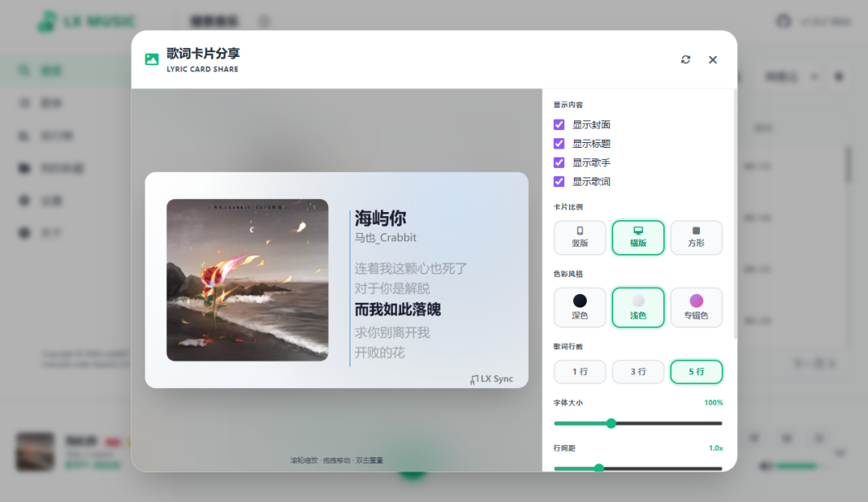Screen dimensions: 868x502
Task: Click the now-playing album thumbnail in background player
Action: click(35, 451)
